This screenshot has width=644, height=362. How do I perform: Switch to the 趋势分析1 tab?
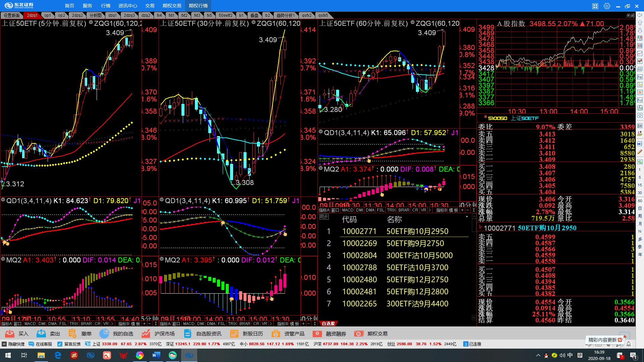[285, 15]
